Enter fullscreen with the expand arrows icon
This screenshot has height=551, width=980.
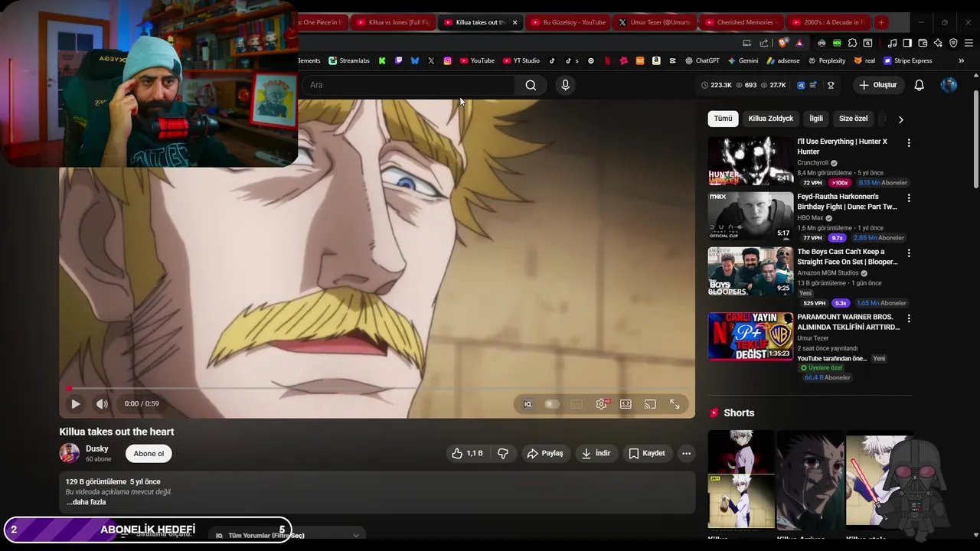[x=675, y=404]
